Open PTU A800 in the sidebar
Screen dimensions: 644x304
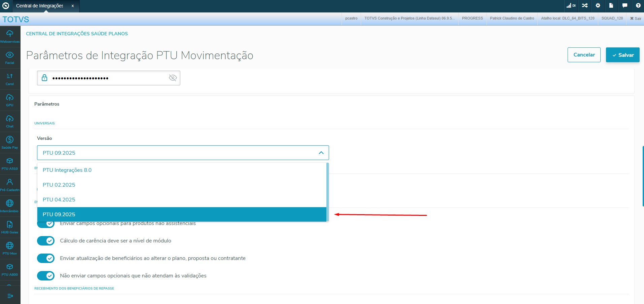(x=10, y=270)
